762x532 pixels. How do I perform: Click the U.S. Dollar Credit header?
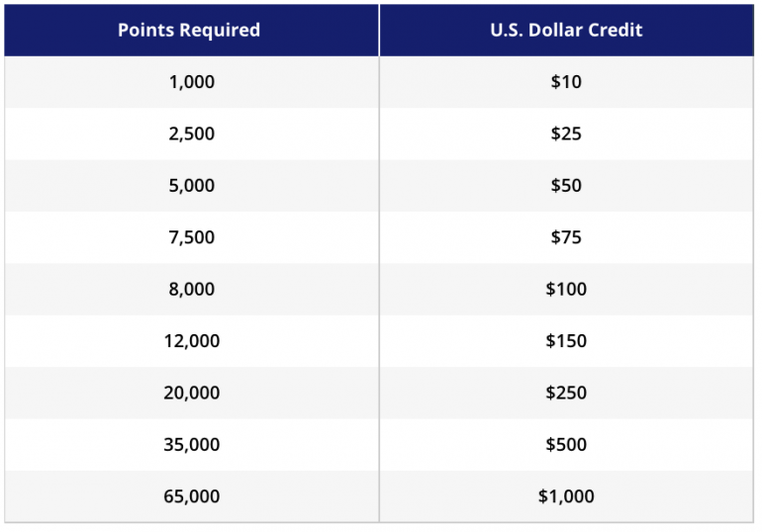(566, 30)
